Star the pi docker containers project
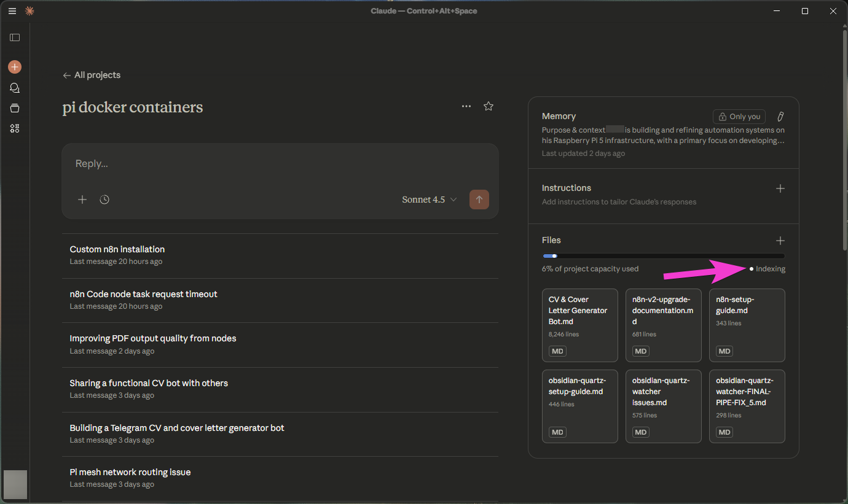Image resolution: width=848 pixels, height=504 pixels. pos(489,106)
